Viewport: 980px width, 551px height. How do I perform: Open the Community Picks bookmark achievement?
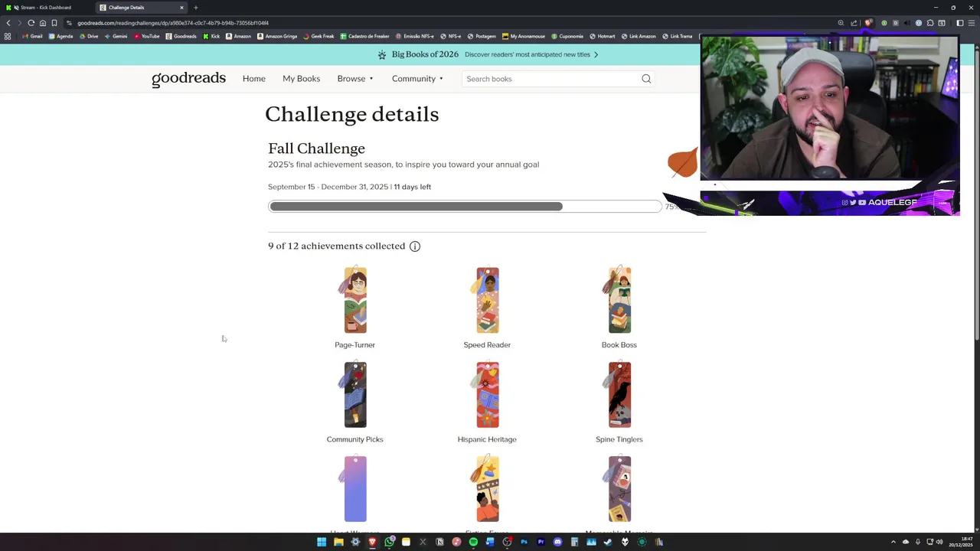355,394
